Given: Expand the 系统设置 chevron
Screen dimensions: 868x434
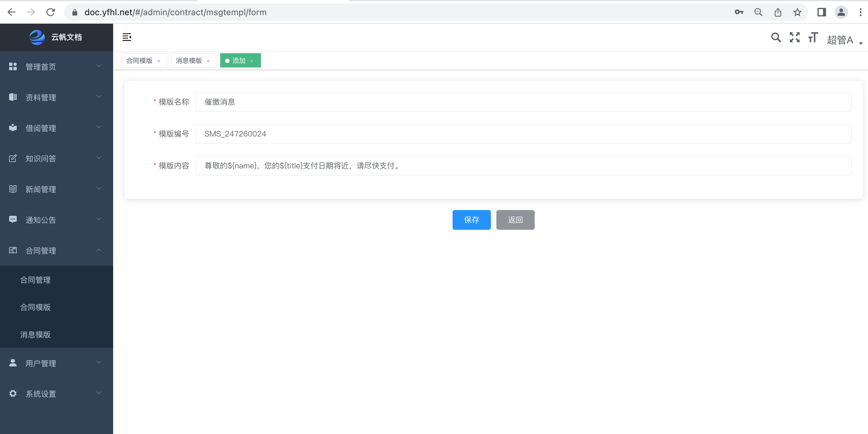Looking at the screenshot, I should (99, 393).
